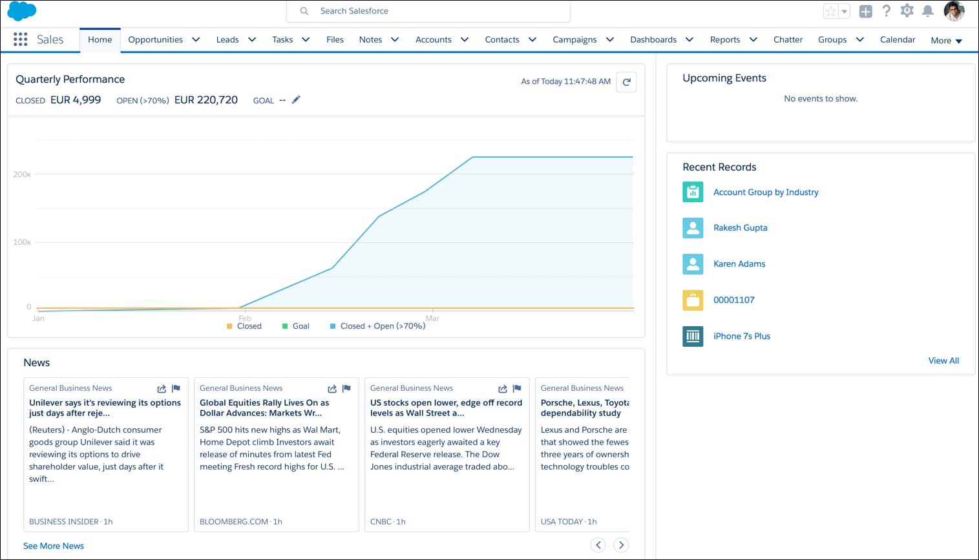
Task: Open the App Launcher grid icon
Action: point(20,39)
